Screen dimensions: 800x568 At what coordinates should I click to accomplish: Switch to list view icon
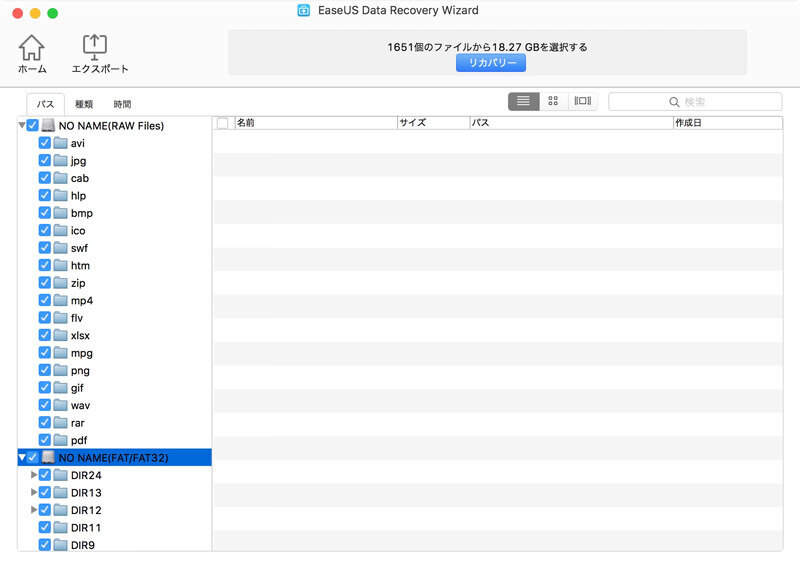tap(523, 101)
